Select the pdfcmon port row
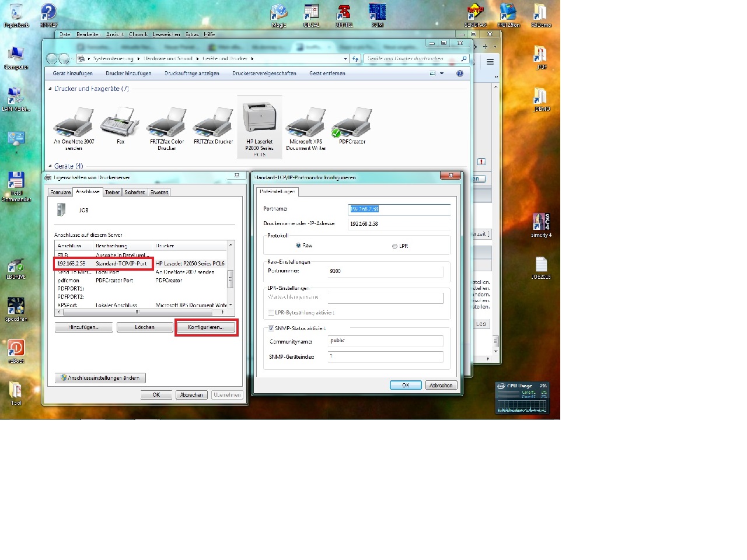The image size is (747, 560). (x=141, y=281)
